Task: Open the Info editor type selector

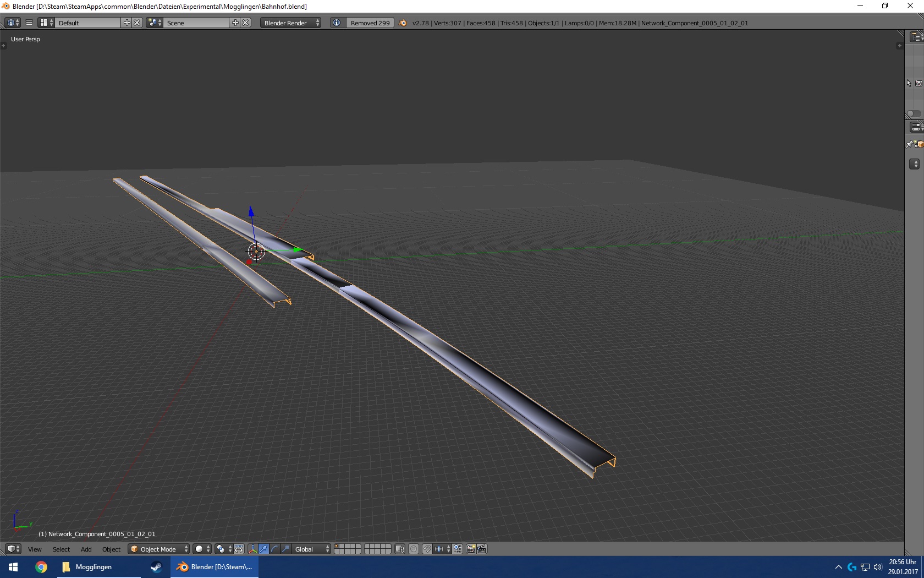Action: tap(13, 23)
